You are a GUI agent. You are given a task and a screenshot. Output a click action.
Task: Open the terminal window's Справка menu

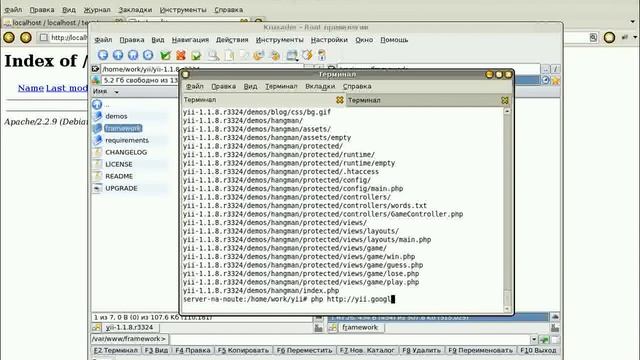(357, 87)
